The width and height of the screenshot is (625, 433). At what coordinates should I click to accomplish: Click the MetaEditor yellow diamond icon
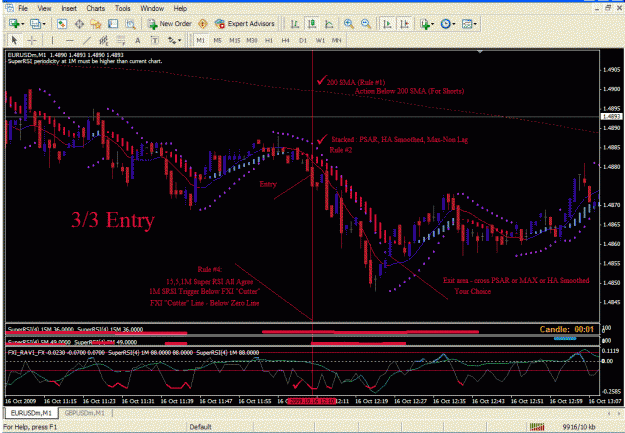203,24
